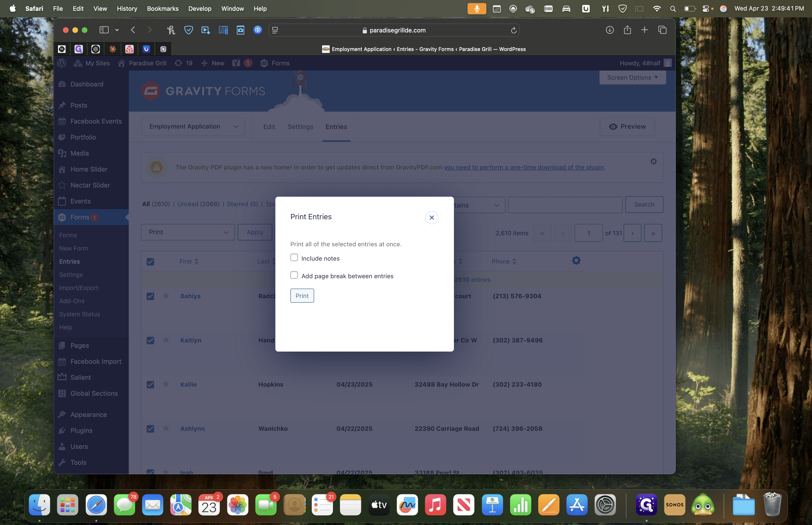
Task: Open Nectar Slider admin page
Action: [90, 185]
